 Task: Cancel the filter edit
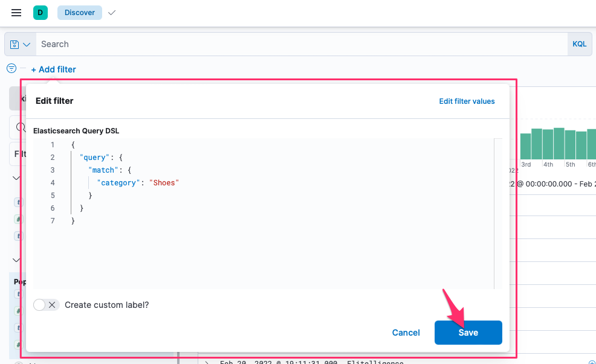point(406,333)
